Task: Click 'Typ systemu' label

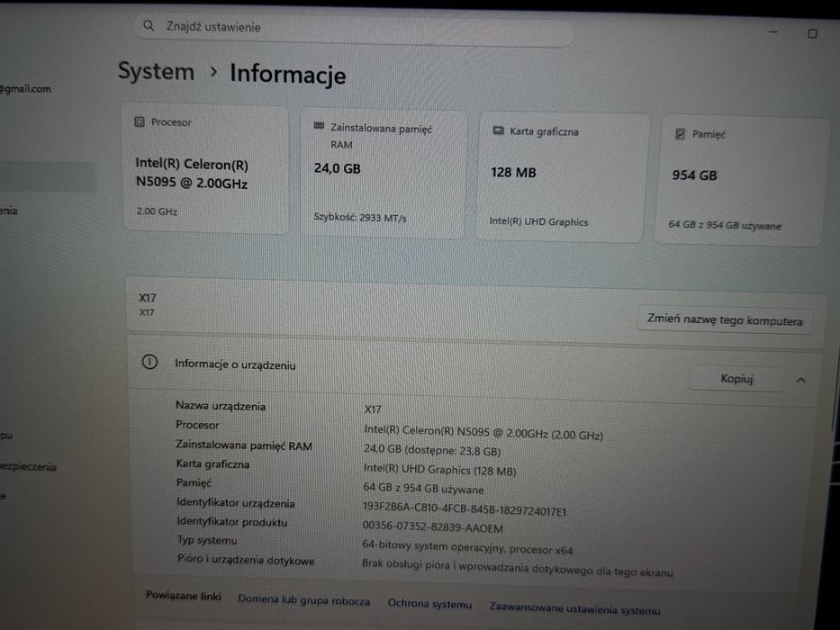Action: coord(207,539)
